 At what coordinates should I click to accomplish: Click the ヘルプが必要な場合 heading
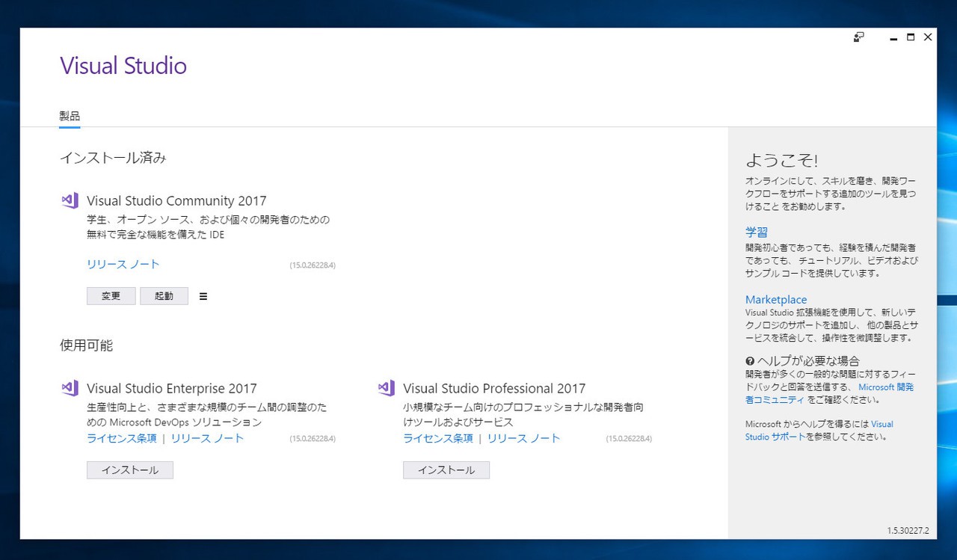(x=808, y=361)
